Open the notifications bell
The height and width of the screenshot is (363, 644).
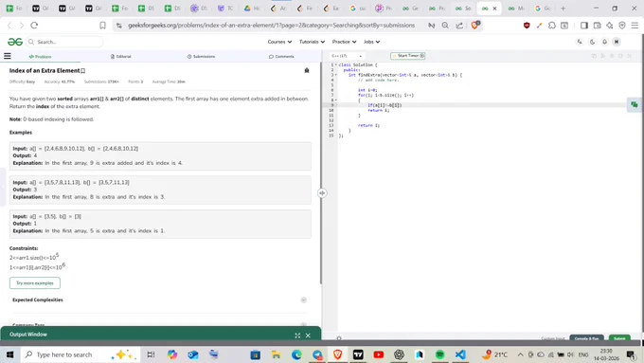(x=604, y=42)
